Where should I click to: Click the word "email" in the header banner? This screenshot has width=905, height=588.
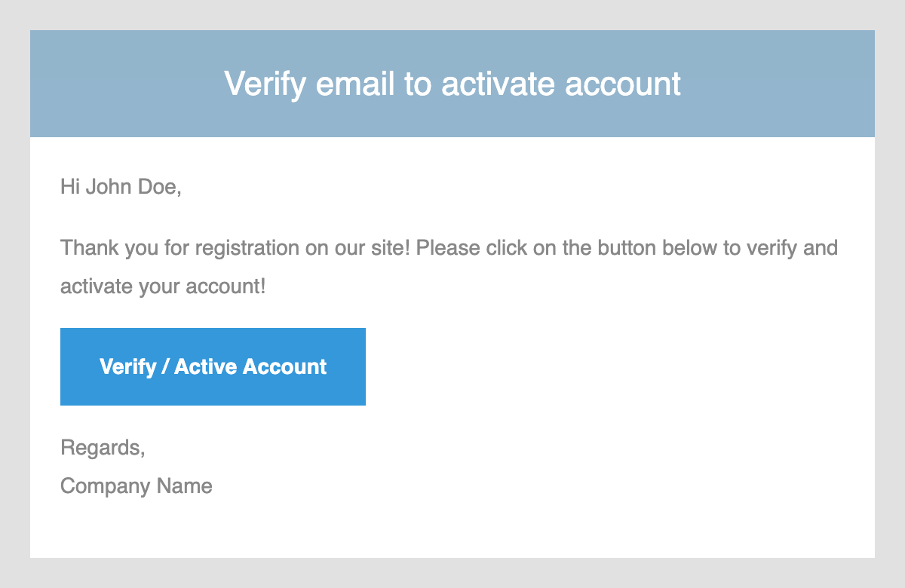(355, 84)
